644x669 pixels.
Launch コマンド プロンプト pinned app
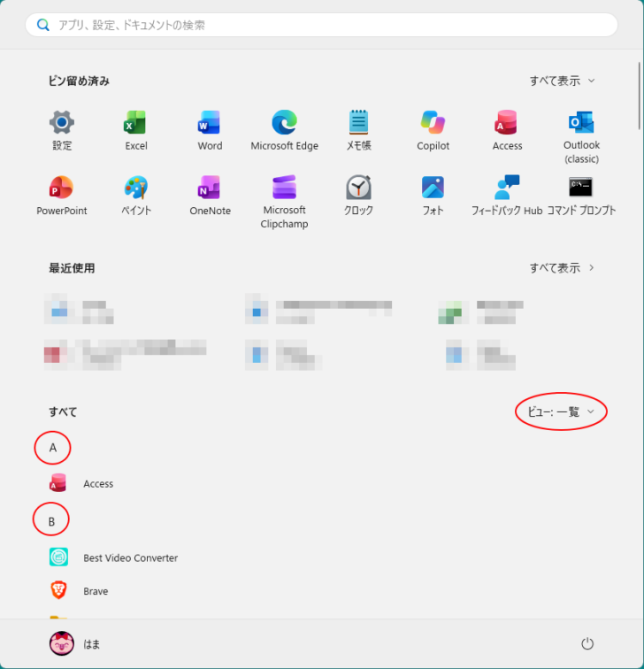581,196
